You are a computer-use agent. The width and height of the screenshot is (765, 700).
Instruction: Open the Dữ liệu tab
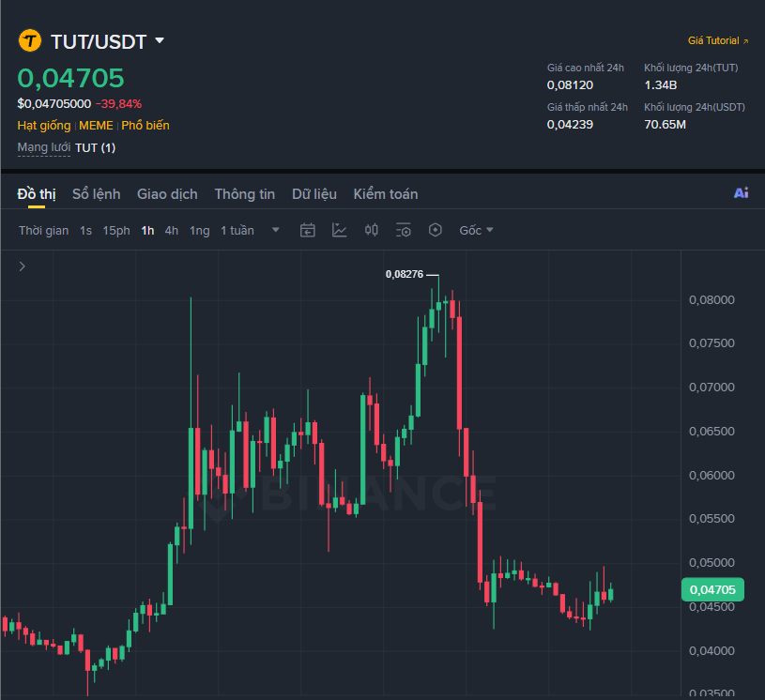314,194
